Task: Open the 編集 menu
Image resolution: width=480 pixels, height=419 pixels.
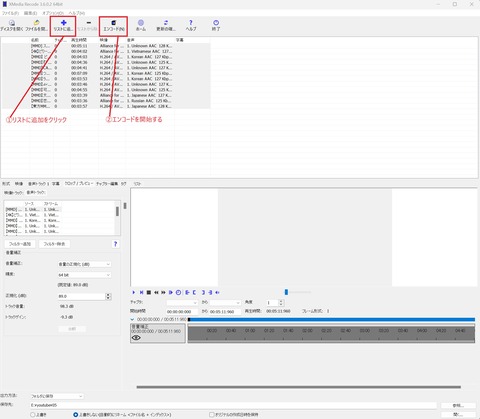Action: pyautogui.click(x=30, y=13)
